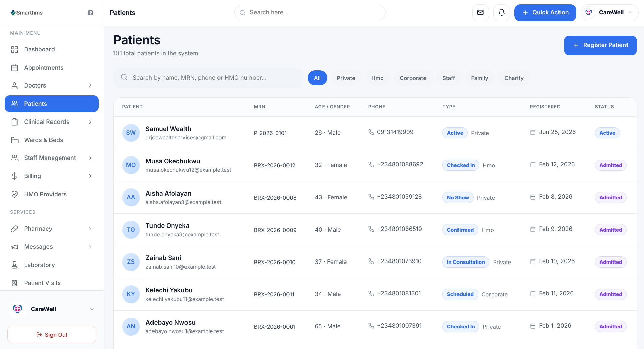The width and height of the screenshot is (644, 349).
Task: Select the All filter tab
Action: (x=317, y=78)
